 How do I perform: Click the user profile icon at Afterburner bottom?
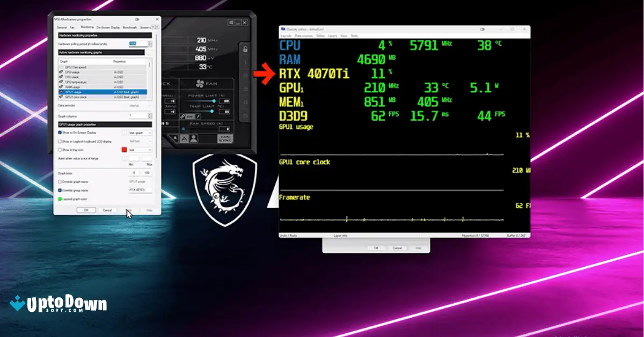(194, 139)
